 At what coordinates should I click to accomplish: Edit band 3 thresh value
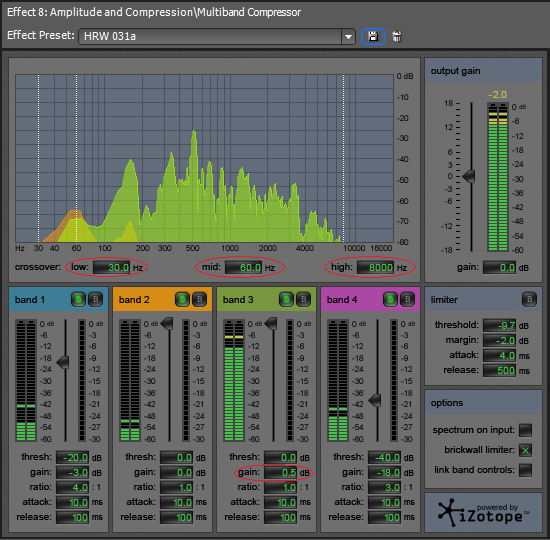[x=281, y=458]
